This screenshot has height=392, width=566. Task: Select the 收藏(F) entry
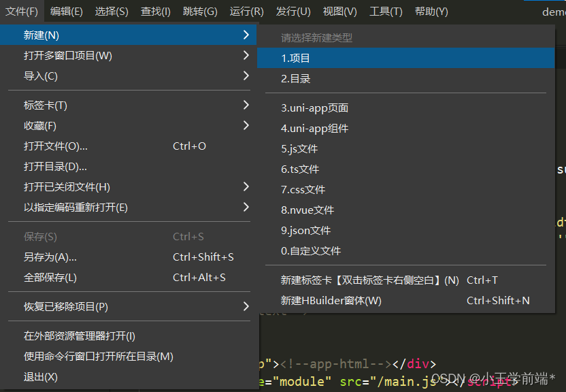tap(128, 126)
